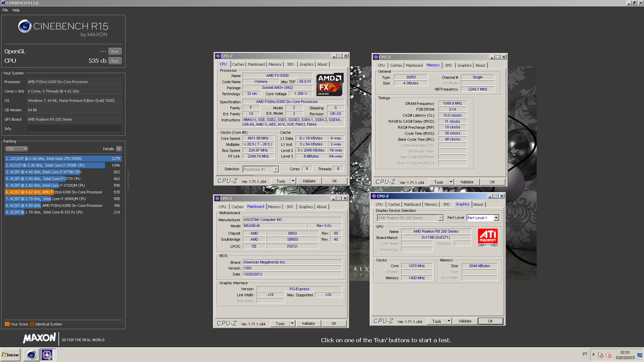Select the Core i5-3317U ranking row
Screen dimensions: 644x362
63,212
